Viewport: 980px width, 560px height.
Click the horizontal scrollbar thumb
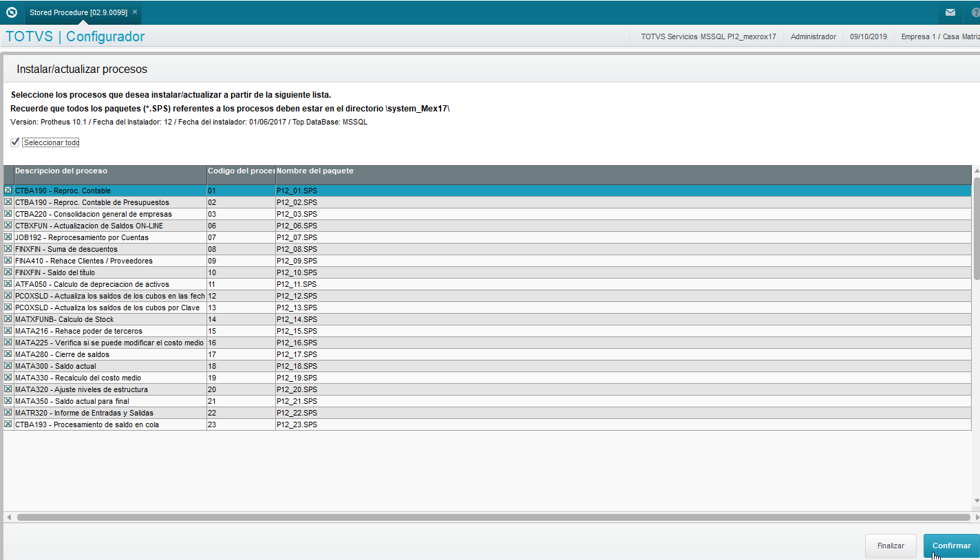pos(493,517)
